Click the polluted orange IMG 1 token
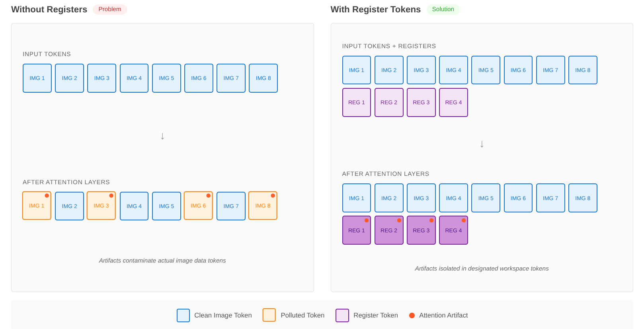This screenshot has height=329, width=644. 37,206
